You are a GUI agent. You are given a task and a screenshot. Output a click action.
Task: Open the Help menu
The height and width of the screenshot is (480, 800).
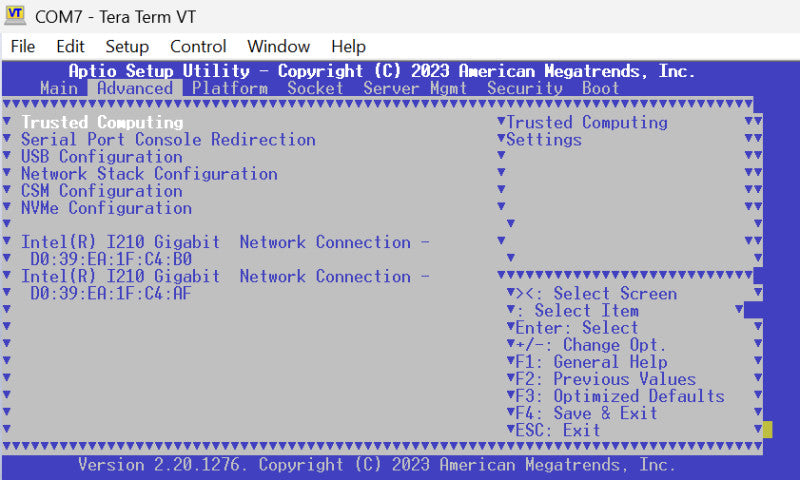tap(348, 46)
